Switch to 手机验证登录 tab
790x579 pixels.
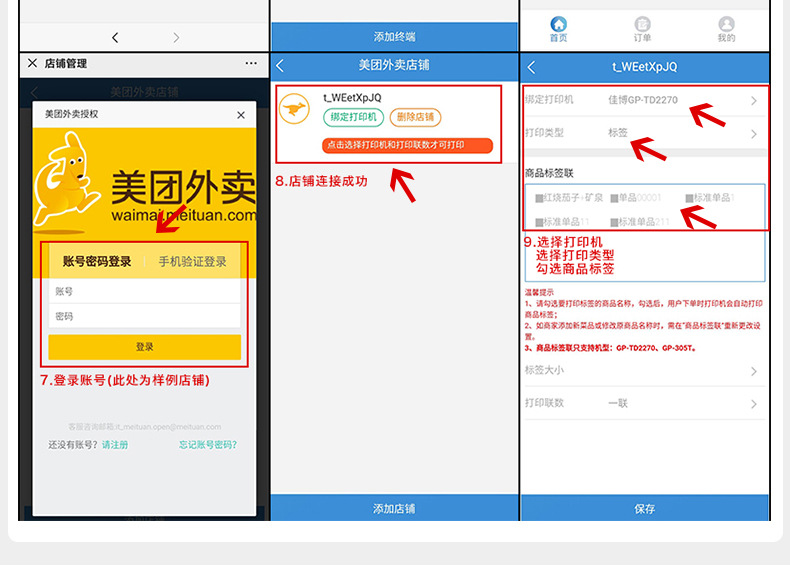click(192, 262)
